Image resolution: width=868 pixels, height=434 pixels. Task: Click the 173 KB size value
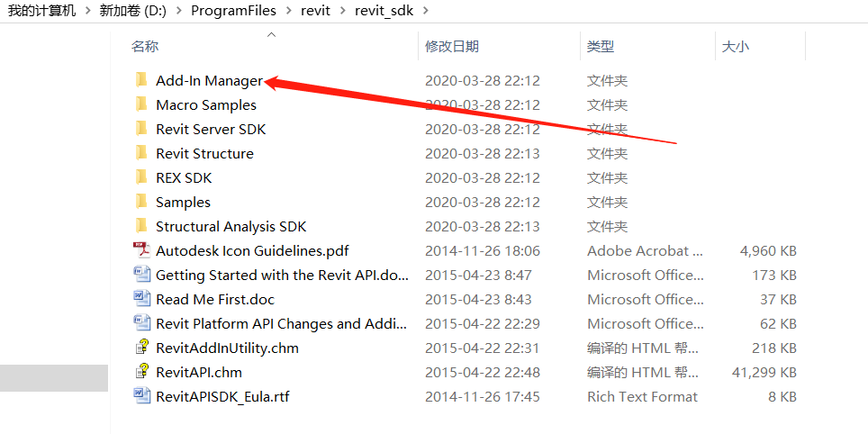tap(773, 276)
